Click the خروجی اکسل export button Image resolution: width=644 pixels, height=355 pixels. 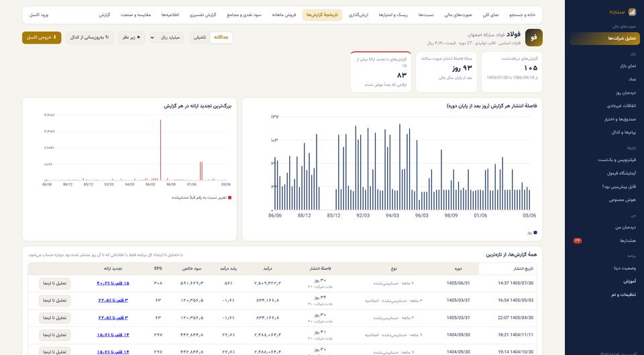tap(42, 38)
